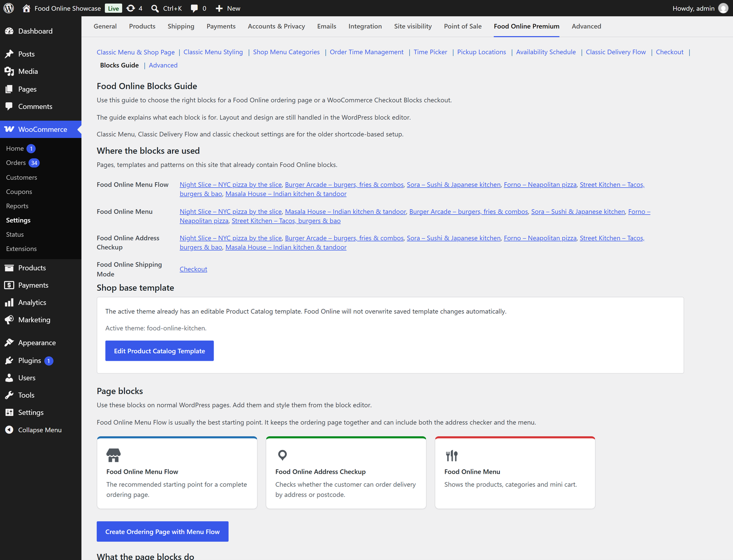Click the Live status badge
Viewport: 733px width, 560px height.
(x=114, y=8)
